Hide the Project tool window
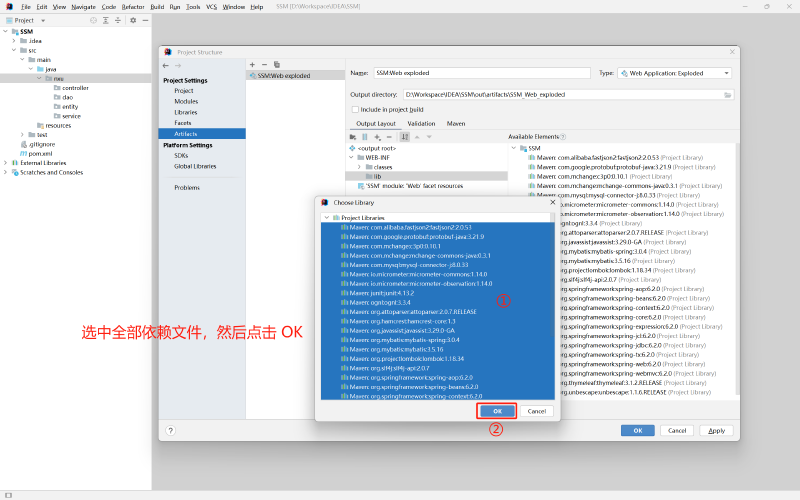Viewport: 800px width, 500px height. click(145, 20)
